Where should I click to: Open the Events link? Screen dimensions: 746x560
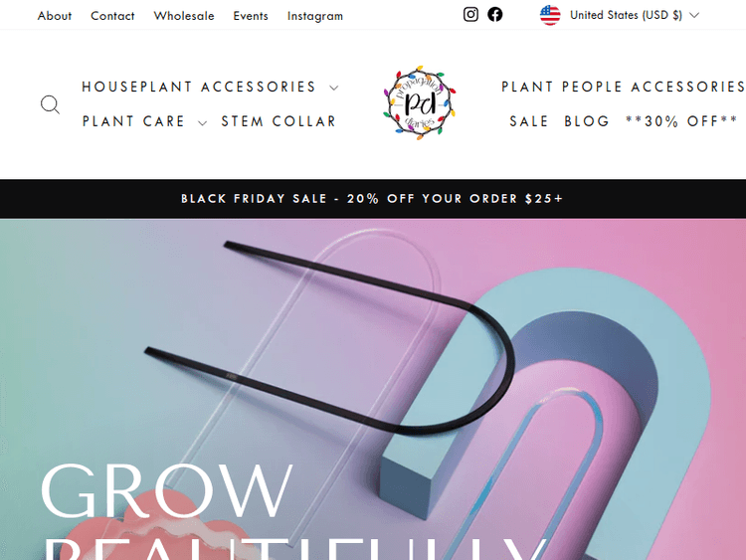[x=251, y=16]
